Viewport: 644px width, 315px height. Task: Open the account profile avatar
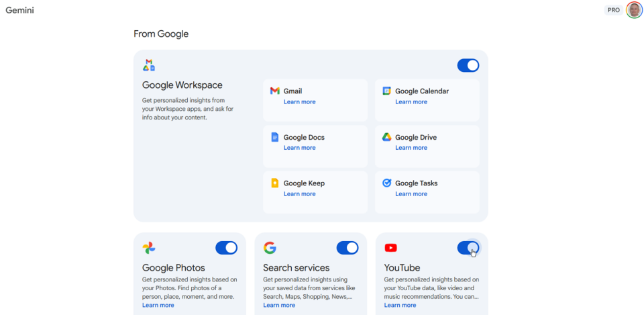click(x=634, y=10)
